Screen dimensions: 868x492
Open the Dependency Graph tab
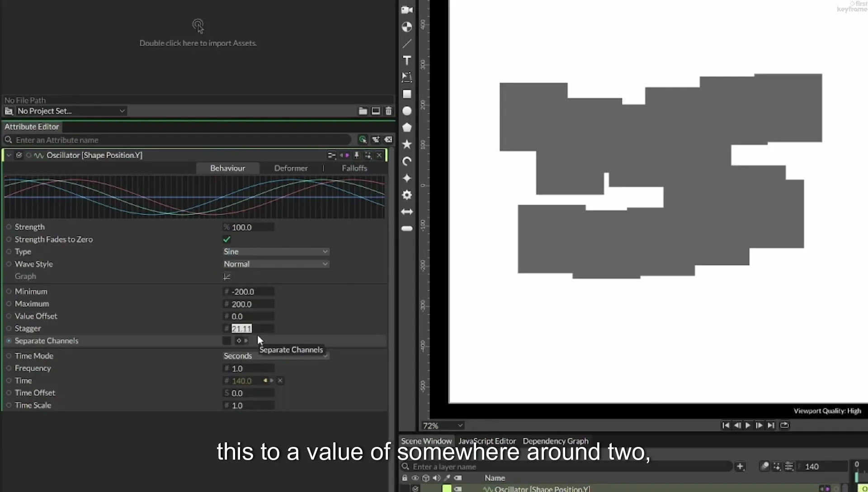[556, 441]
